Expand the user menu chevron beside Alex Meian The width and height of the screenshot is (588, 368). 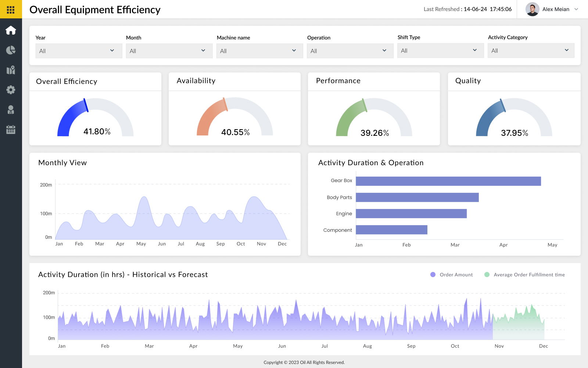(576, 9)
